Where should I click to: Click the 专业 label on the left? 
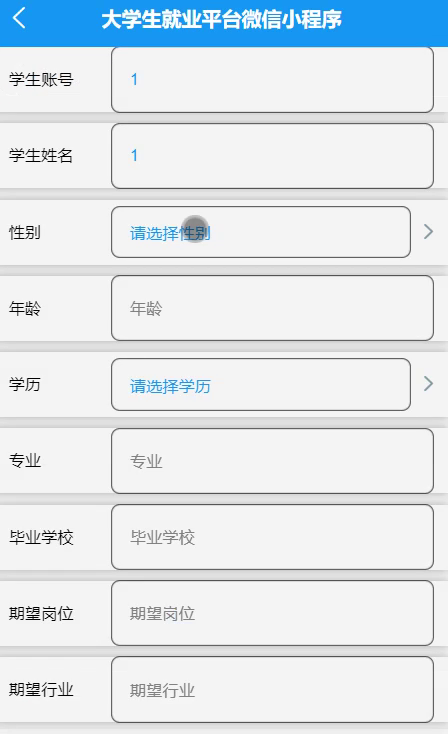point(25,461)
